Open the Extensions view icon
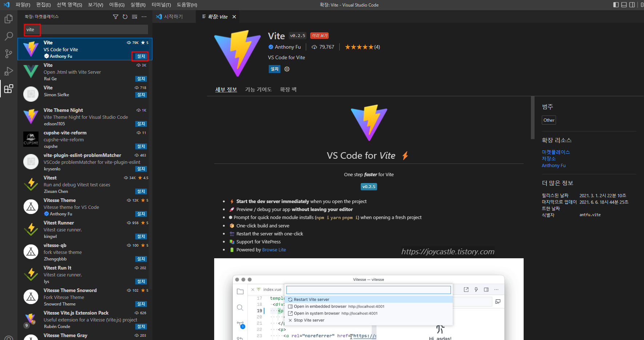This screenshot has height=340, width=644. [x=9, y=89]
